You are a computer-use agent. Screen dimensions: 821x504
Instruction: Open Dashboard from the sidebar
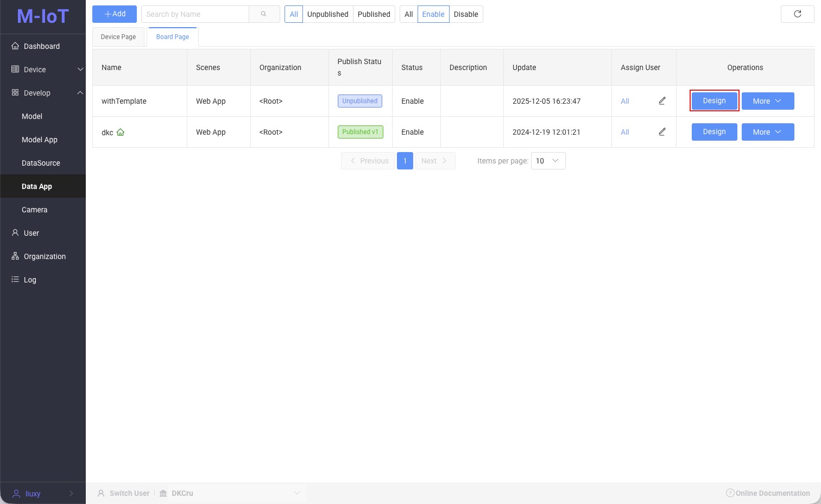tap(42, 46)
